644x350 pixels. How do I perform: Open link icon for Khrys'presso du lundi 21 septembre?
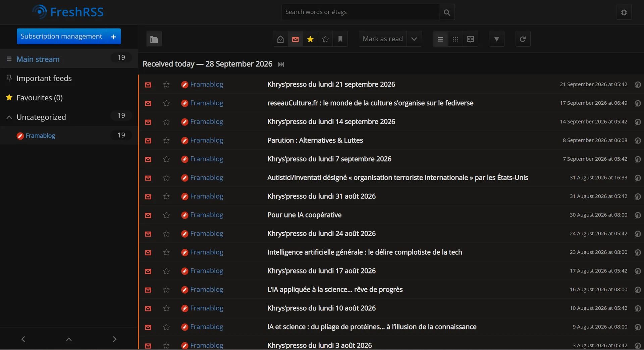pyautogui.click(x=637, y=85)
